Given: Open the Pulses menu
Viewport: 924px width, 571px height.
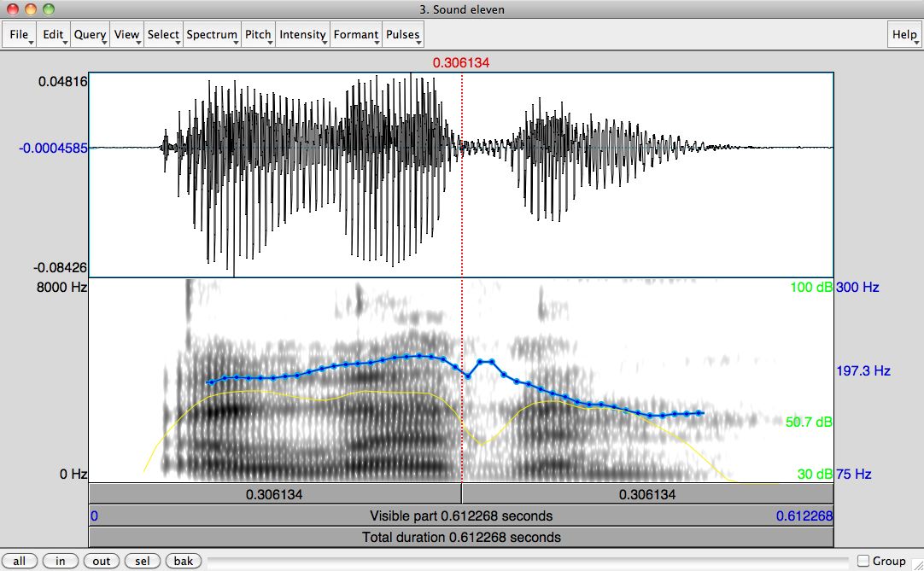Looking at the screenshot, I should (403, 35).
